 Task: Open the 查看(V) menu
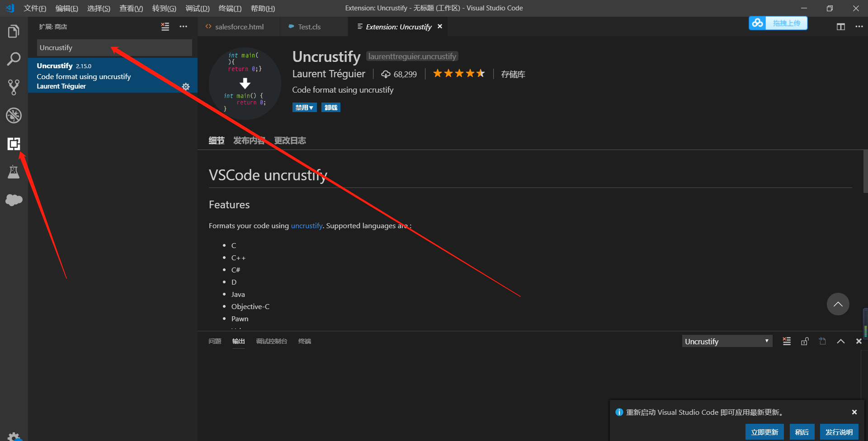point(131,8)
